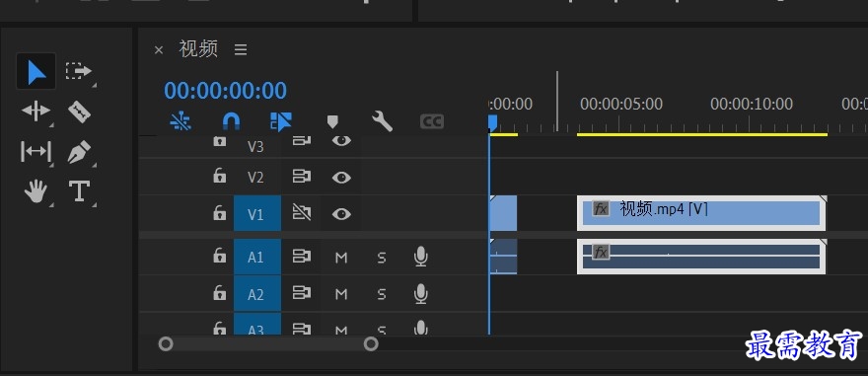Select the Hand tool

pyautogui.click(x=36, y=191)
